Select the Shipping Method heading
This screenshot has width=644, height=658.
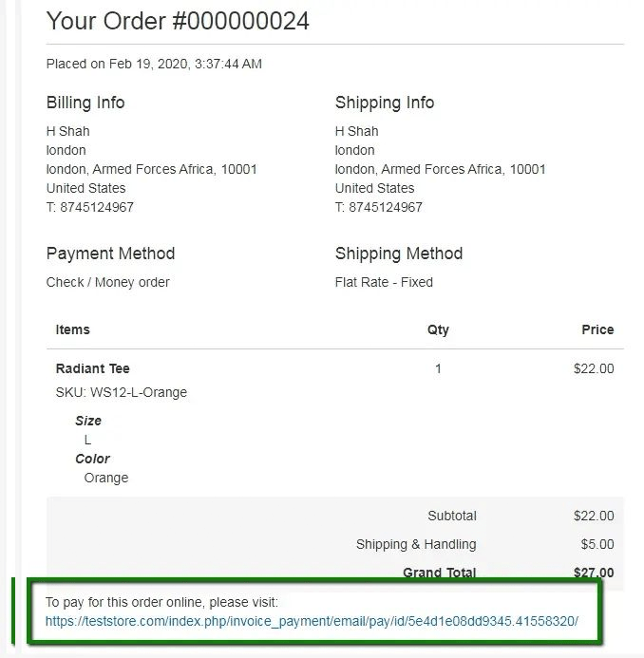[399, 254]
